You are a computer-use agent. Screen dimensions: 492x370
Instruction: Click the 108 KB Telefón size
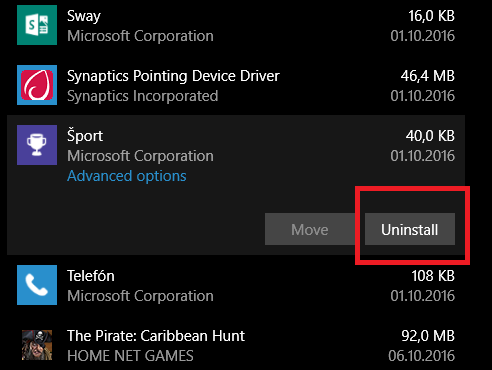click(433, 276)
